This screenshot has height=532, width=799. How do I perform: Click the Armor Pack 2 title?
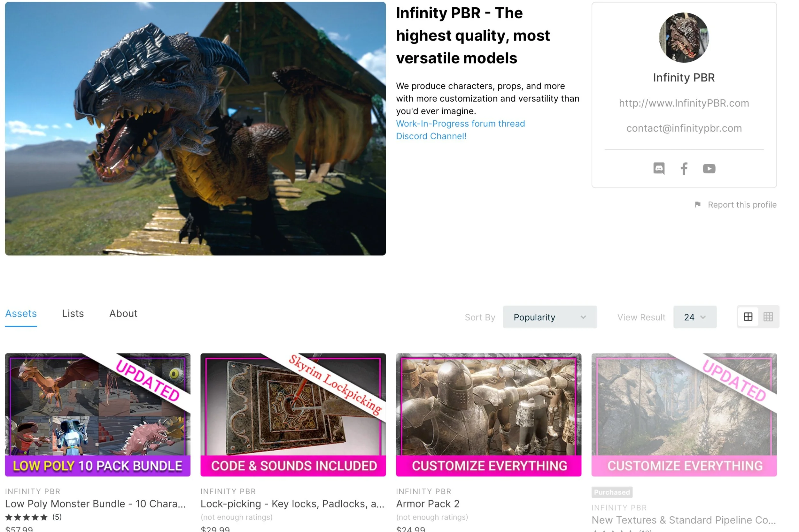[x=428, y=504]
